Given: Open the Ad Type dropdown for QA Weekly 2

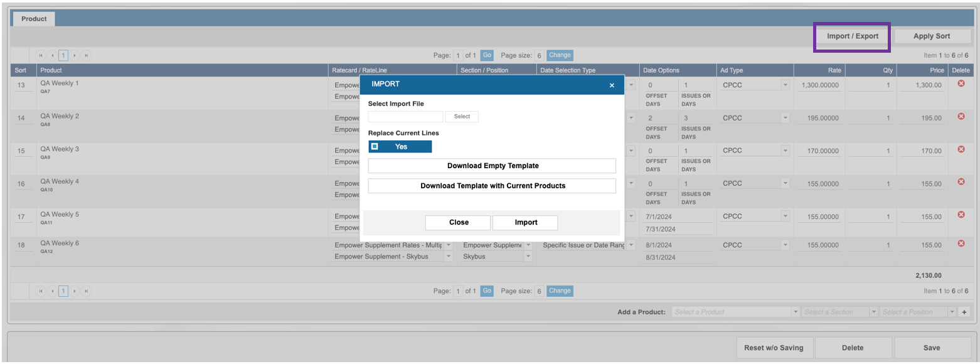Looking at the screenshot, I should point(784,117).
